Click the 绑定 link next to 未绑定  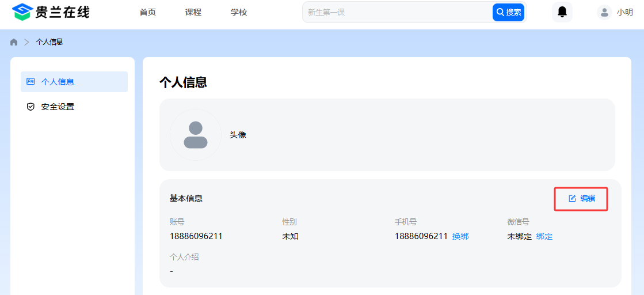[544, 236]
